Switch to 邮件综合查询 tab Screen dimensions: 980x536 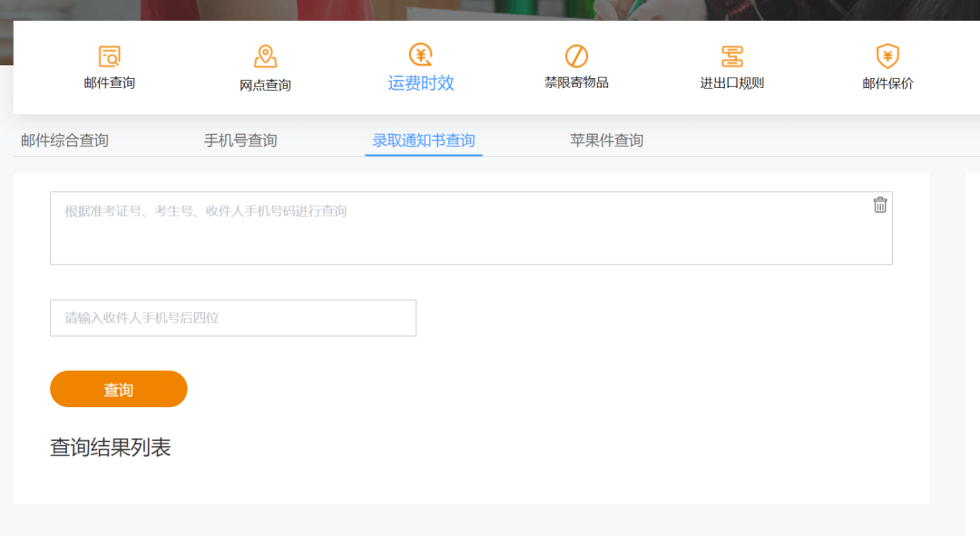[65, 141]
